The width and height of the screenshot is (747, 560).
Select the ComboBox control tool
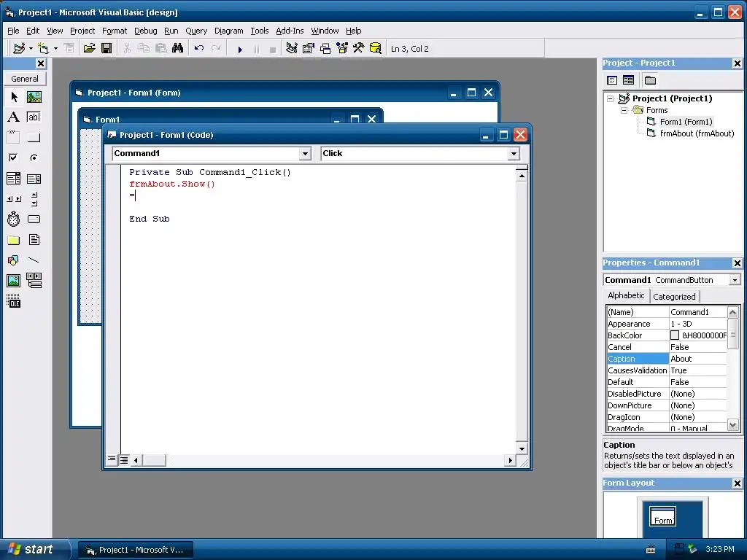pos(14,179)
